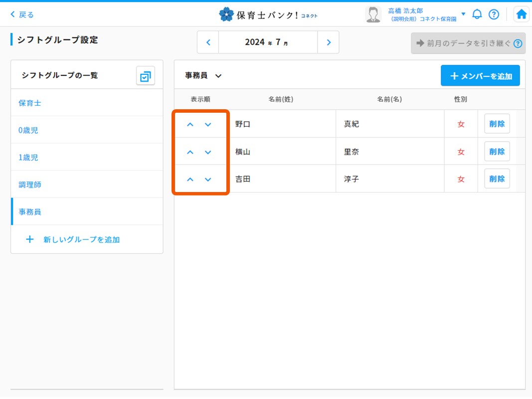Move 横山 down in display order
Viewport: 532px width, 399px height.
208,152
